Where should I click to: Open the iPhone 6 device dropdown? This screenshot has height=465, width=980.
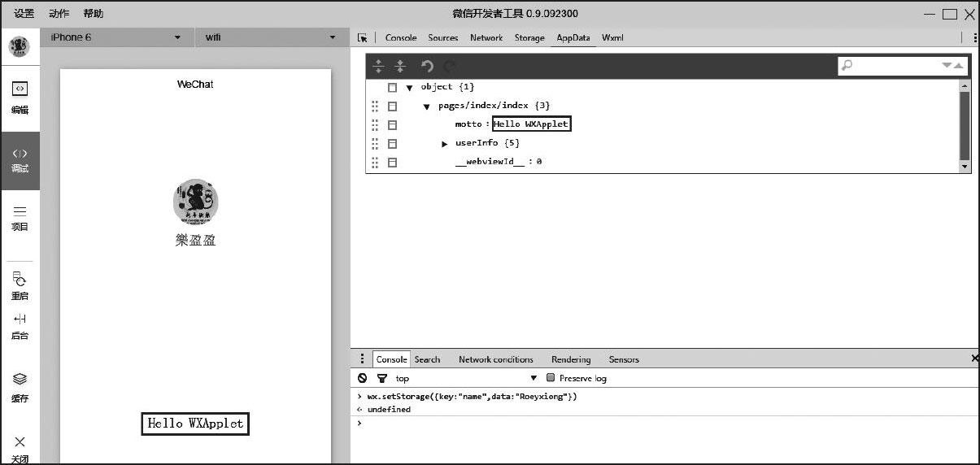tap(115, 37)
